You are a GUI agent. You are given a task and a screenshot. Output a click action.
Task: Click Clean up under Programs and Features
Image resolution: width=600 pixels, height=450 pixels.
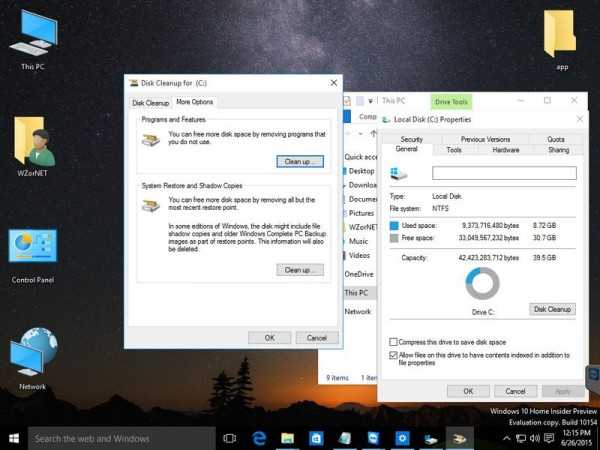300,161
